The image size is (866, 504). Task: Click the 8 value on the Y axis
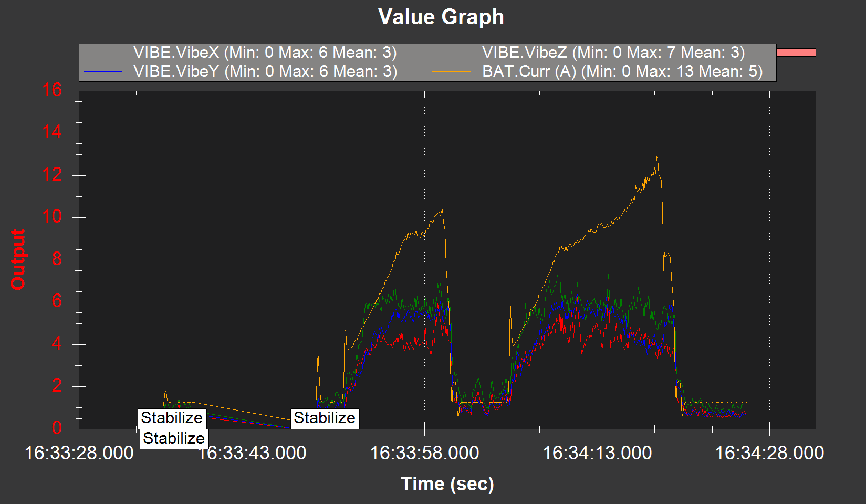click(57, 259)
